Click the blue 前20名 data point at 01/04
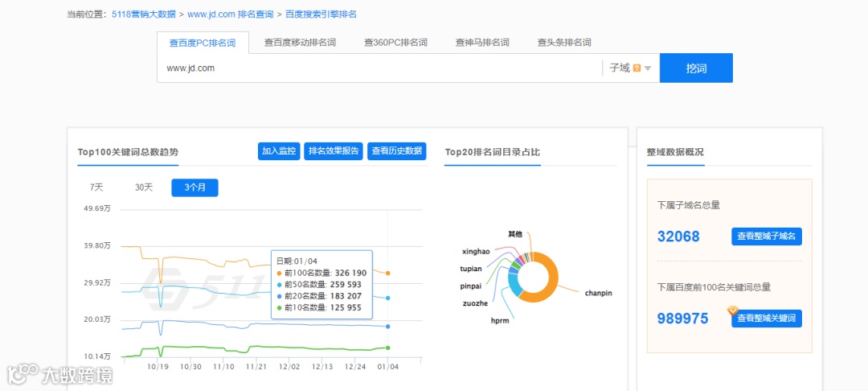868x391 pixels. pyautogui.click(x=388, y=326)
